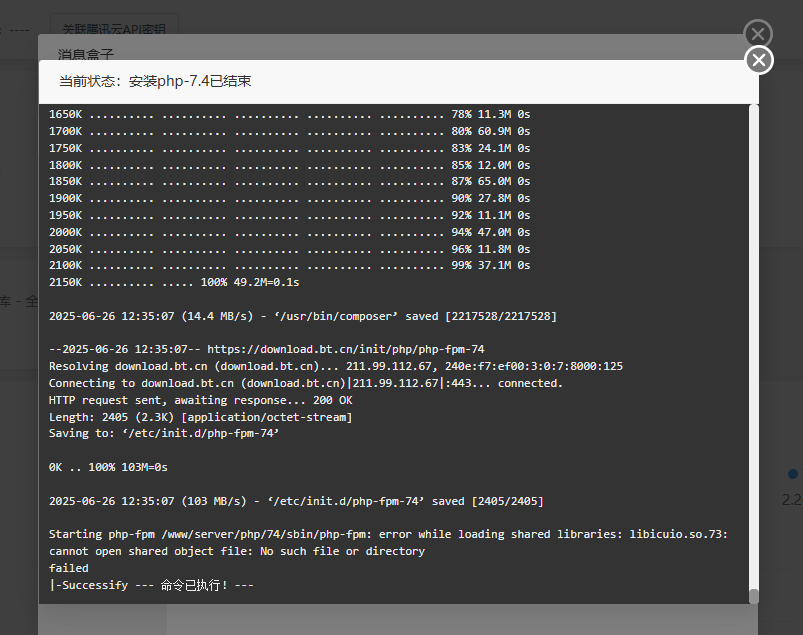The image size is (803, 635).
Task: Click the 'Starting php-fpm' libicuio.so.73 error line
Action: pyautogui.click(x=388, y=534)
